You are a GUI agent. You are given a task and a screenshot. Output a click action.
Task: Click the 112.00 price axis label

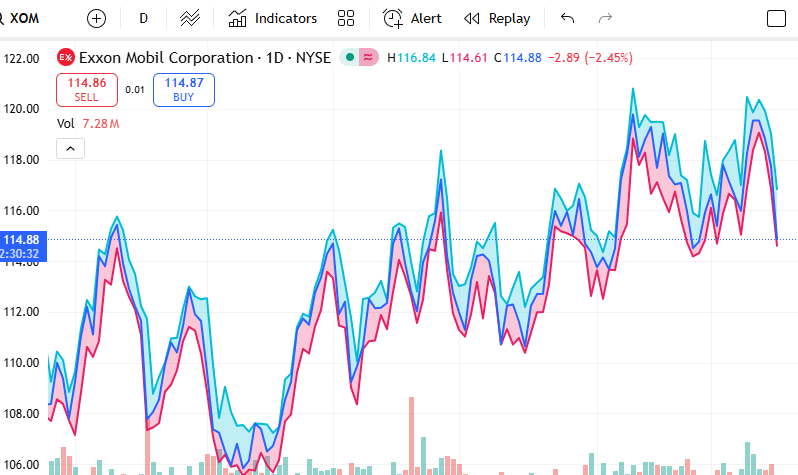point(21,312)
